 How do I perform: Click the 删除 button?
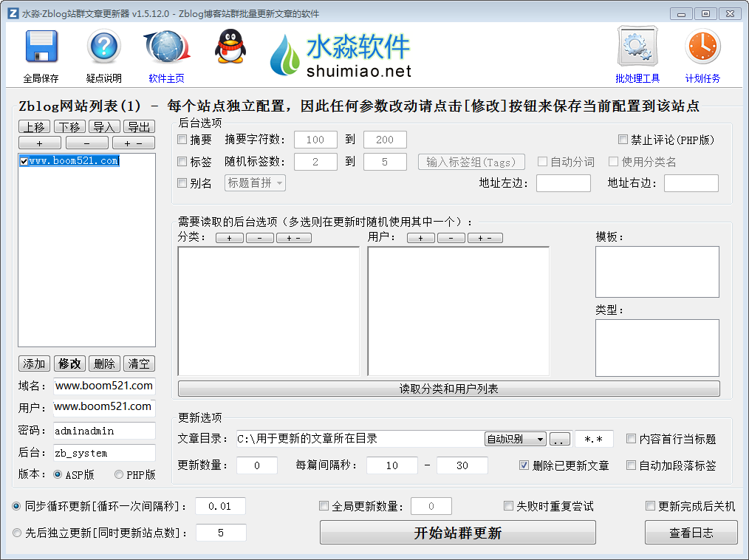pyautogui.click(x=105, y=363)
